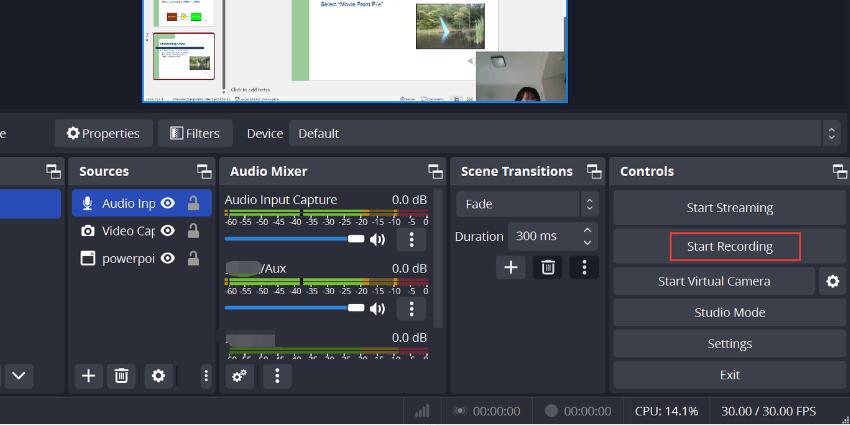Mute the Aux audio channel

[377, 308]
